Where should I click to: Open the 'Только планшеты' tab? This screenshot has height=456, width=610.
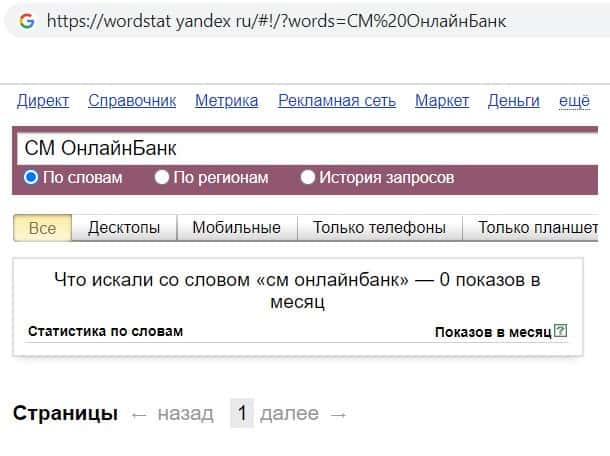(537, 228)
